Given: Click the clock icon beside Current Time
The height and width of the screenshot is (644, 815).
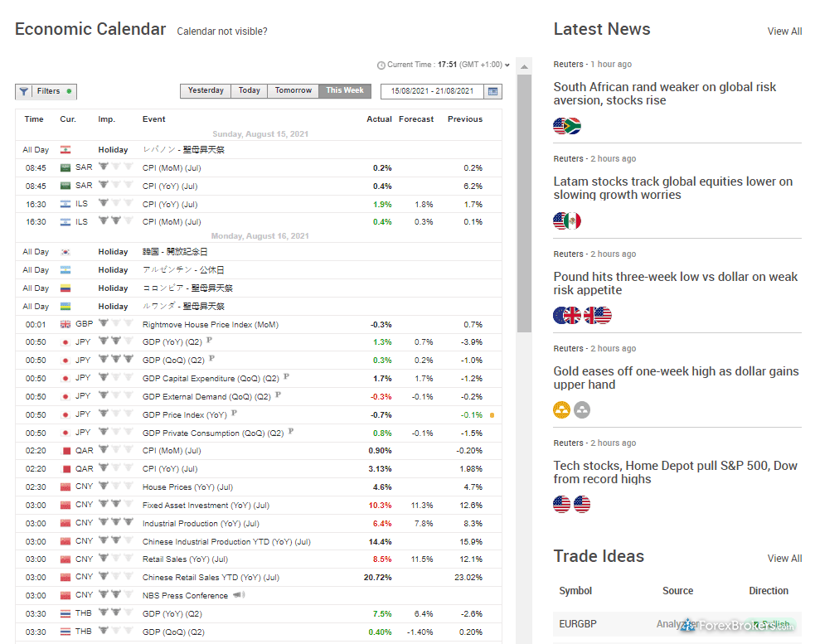Looking at the screenshot, I should (x=381, y=65).
